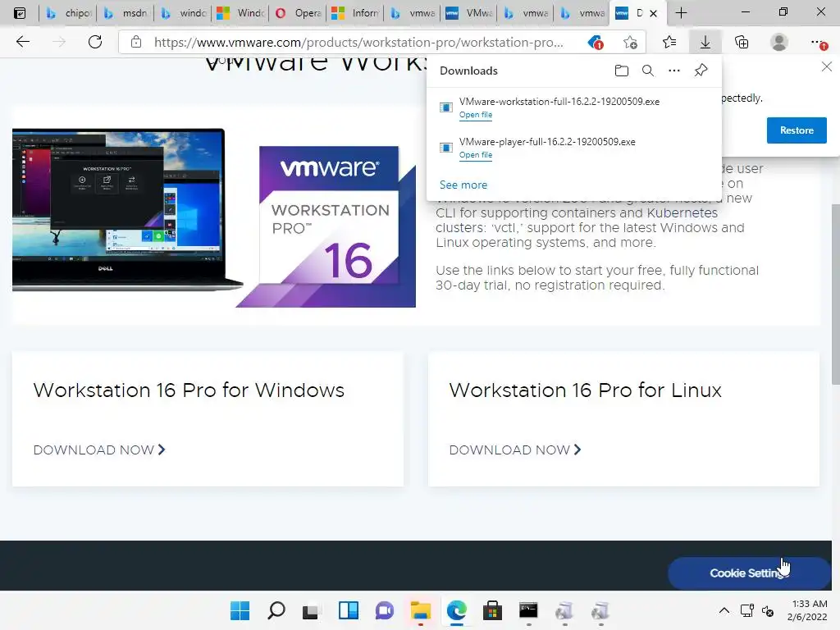Open more options in Downloads panel
This screenshot has width=840, height=630.
pos(674,71)
